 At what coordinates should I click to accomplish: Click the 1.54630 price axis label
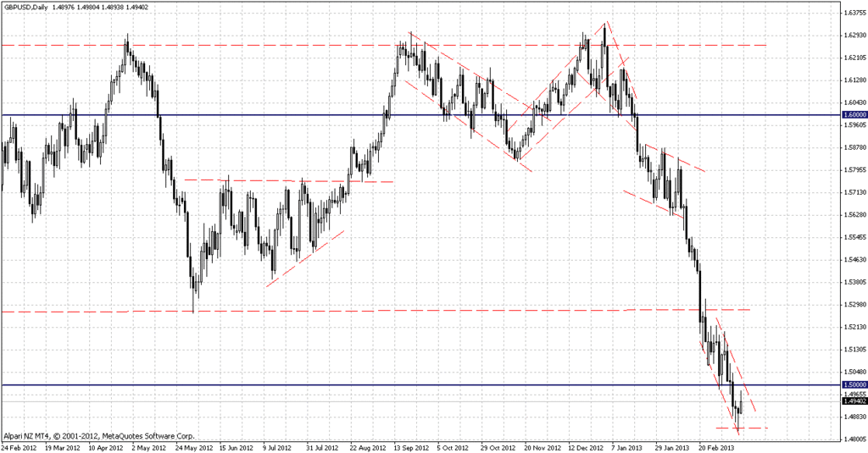[x=855, y=259]
